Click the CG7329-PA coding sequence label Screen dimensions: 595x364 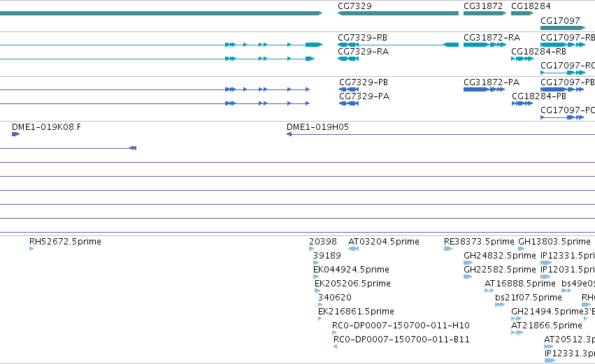[364, 96]
